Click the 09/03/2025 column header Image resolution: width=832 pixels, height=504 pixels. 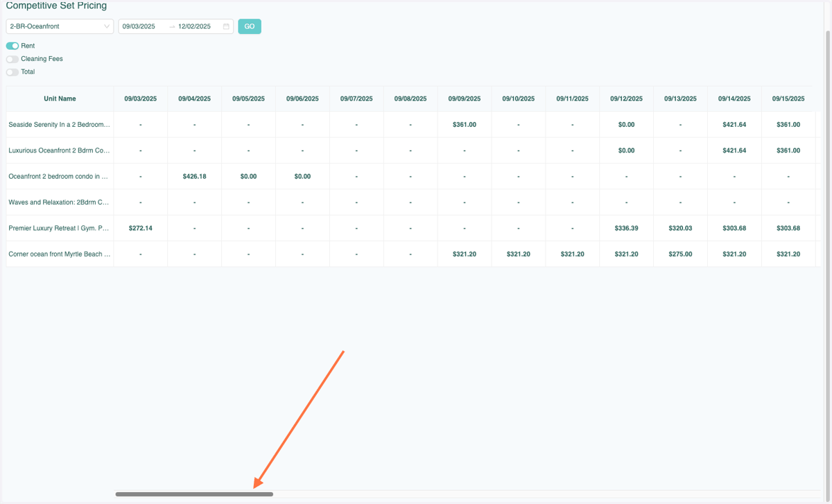coord(141,98)
